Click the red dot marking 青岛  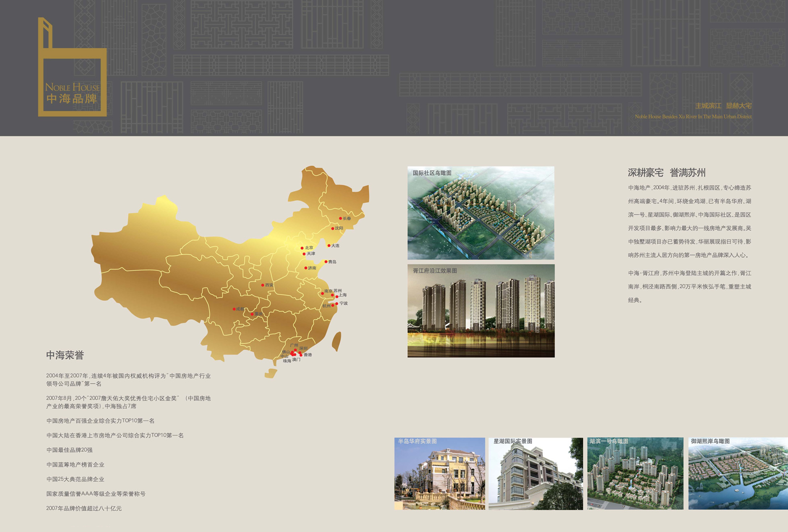pos(326,262)
